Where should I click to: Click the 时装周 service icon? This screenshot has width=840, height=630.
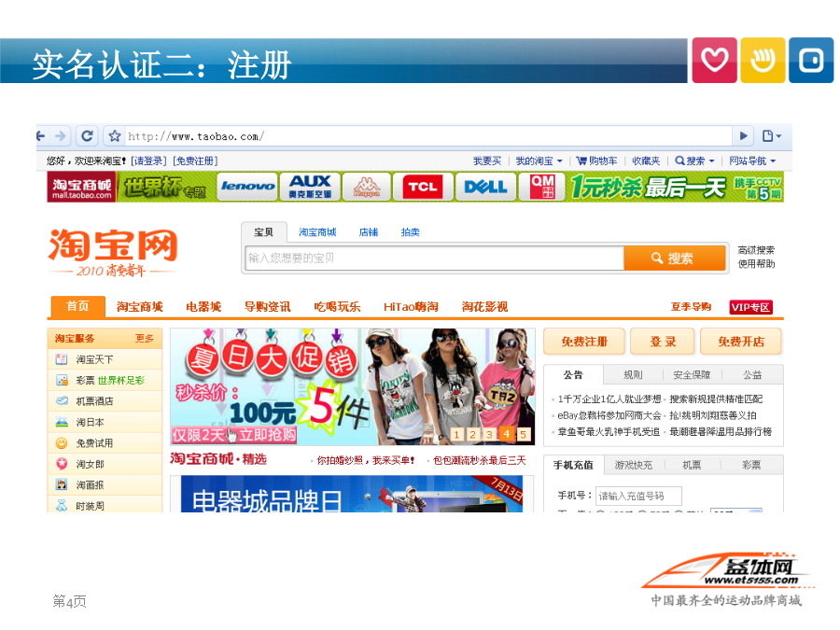pyautogui.click(x=62, y=506)
